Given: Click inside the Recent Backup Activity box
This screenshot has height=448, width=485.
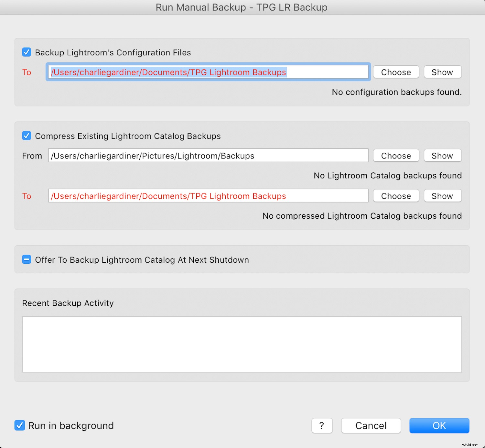Looking at the screenshot, I should pos(242,344).
